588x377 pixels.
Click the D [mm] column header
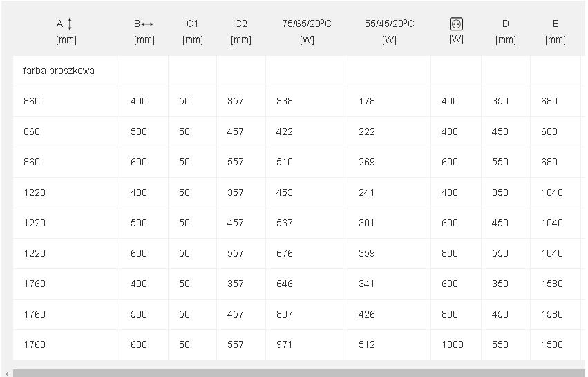coord(506,32)
